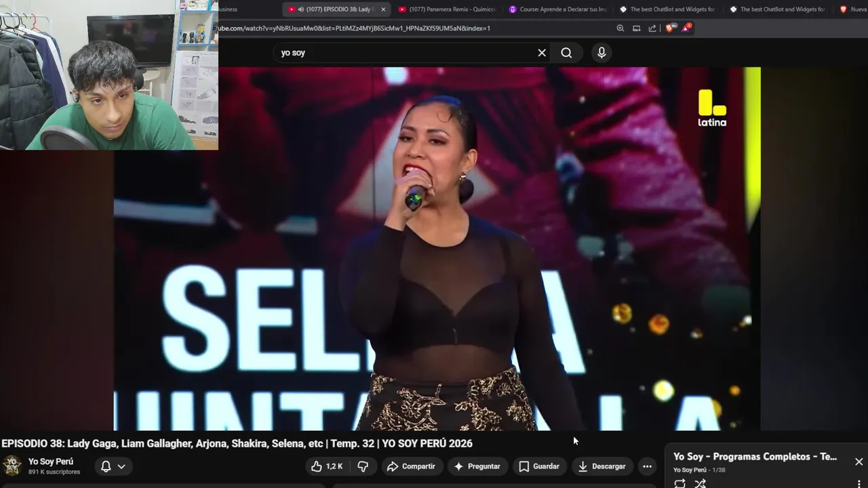Click the magnifier search button
This screenshot has width=868, height=488.
click(x=566, y=53)
